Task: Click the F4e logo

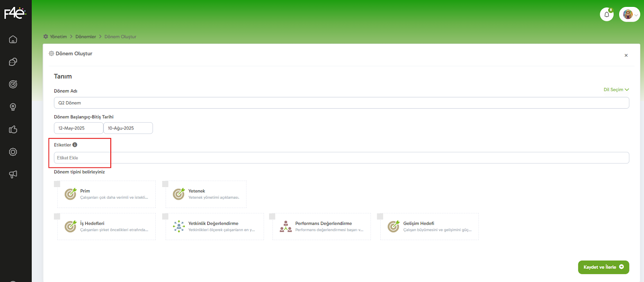Action: coord(15,13)
